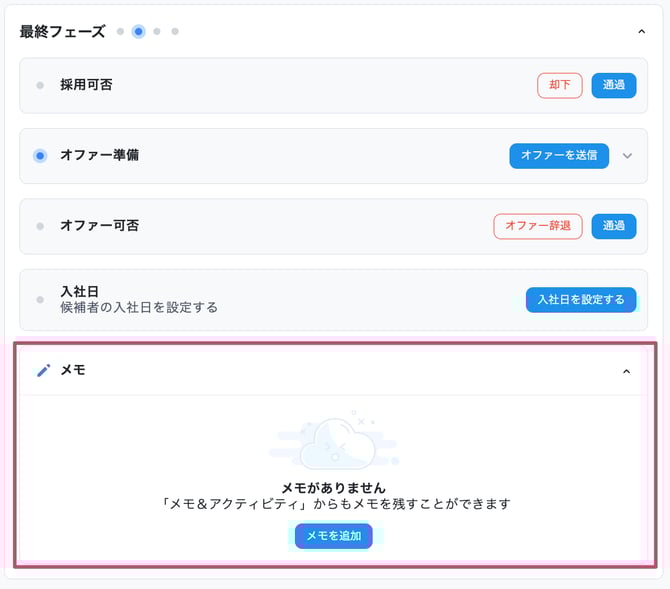The height and width of the screenshot is (589, 670).
Task: Click the pencil icon beside メモ
Action: [x=43, y=370]
